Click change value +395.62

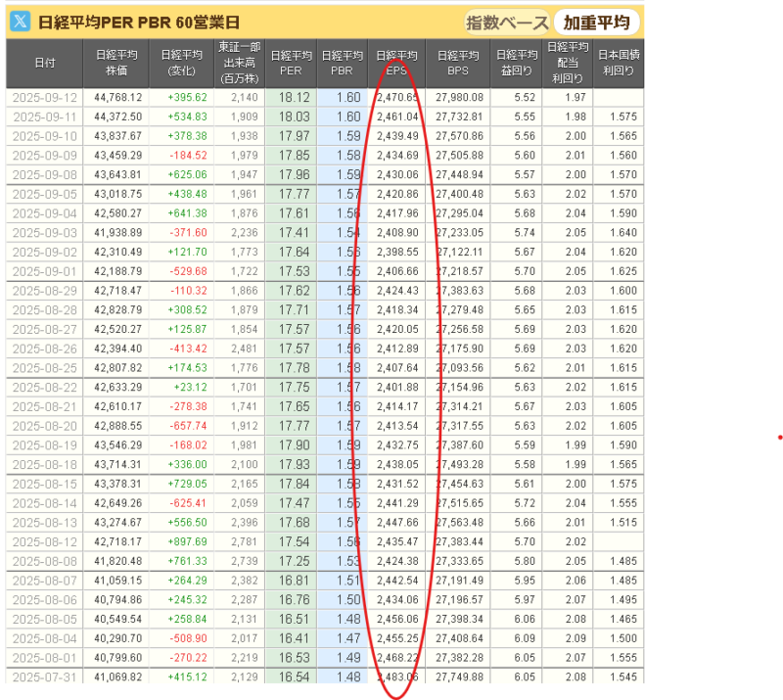point(187,98)
